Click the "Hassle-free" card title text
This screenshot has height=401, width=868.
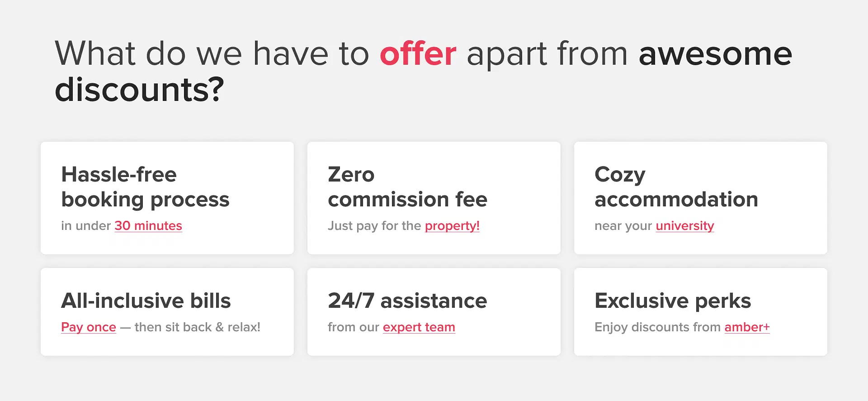pos(119,174)
